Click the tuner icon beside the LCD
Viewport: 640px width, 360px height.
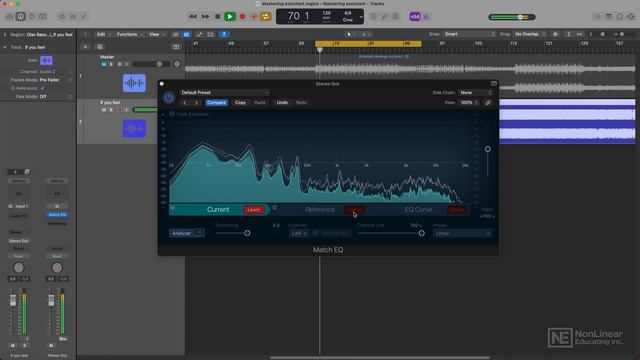tap(384, 17)
